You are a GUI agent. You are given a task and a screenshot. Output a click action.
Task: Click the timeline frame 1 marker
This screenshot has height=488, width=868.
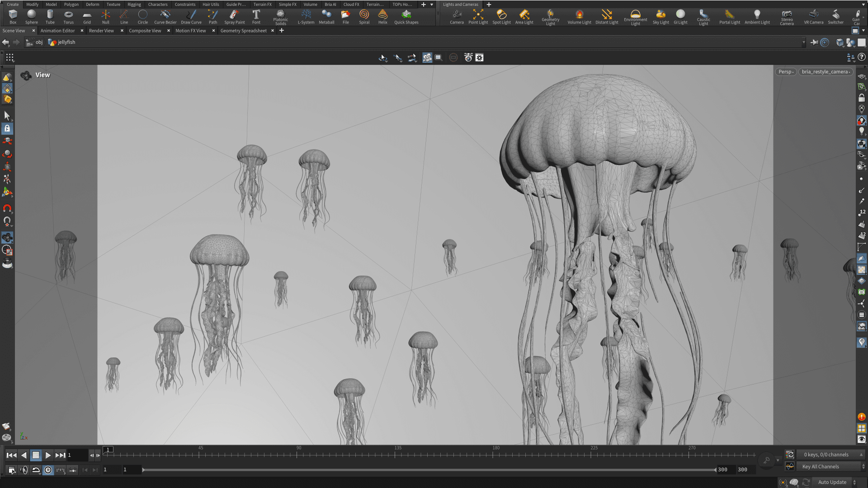[108, 449]
